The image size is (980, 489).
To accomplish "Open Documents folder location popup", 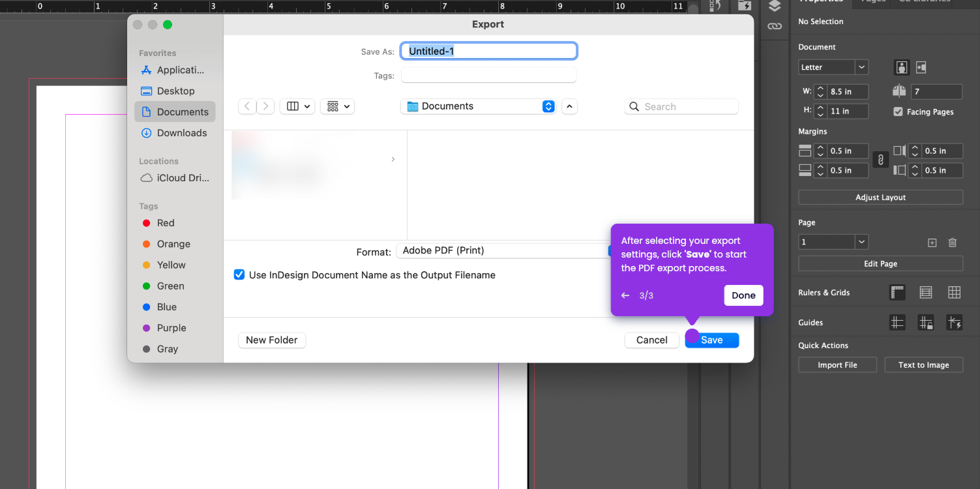I will [x=478, y=106].
